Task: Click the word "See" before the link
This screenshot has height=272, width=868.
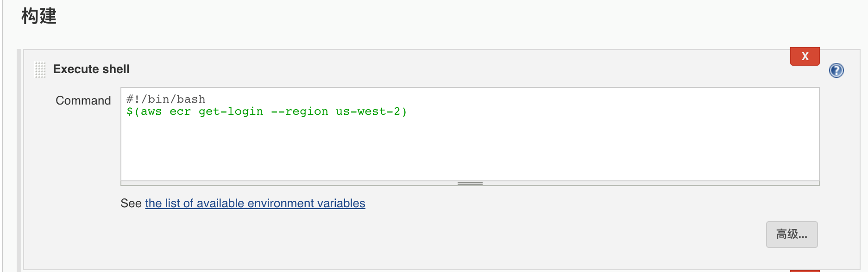Action: point(131,204)
